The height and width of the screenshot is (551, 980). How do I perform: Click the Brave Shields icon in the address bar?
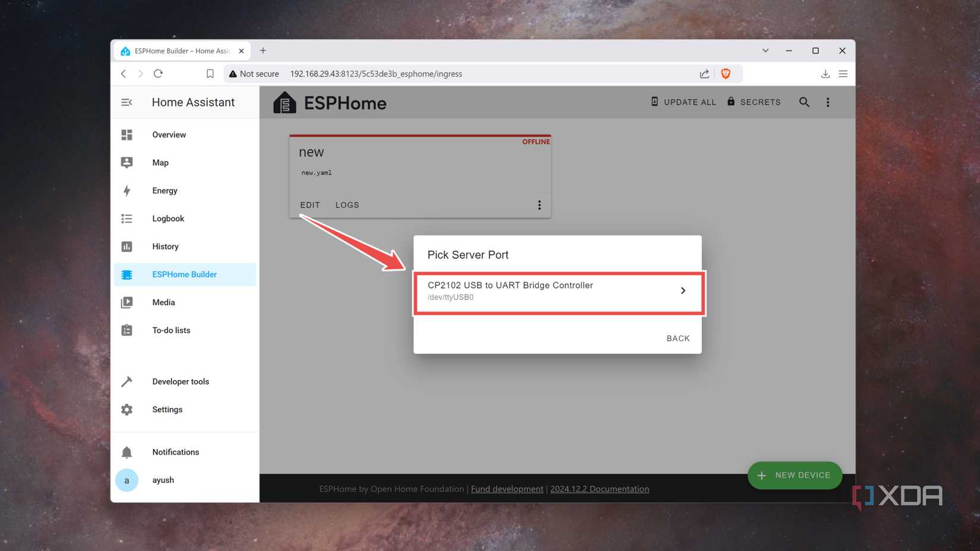click(725, 74)
